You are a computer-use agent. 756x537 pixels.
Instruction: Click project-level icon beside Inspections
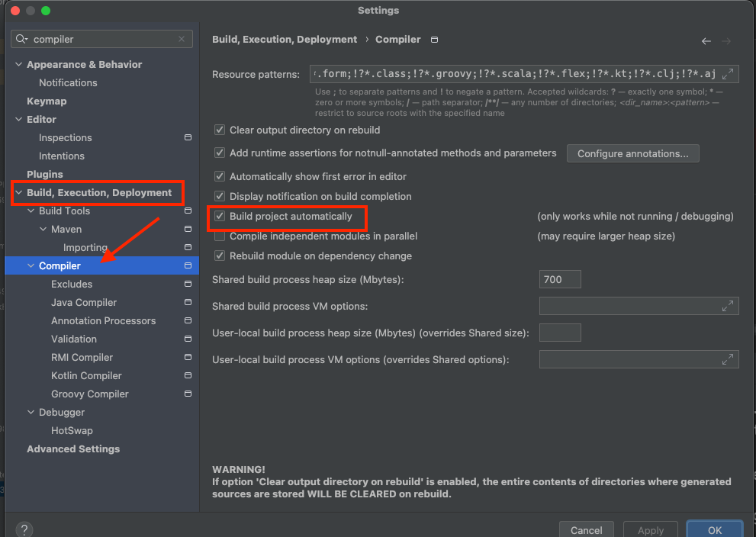pos(188,138)
